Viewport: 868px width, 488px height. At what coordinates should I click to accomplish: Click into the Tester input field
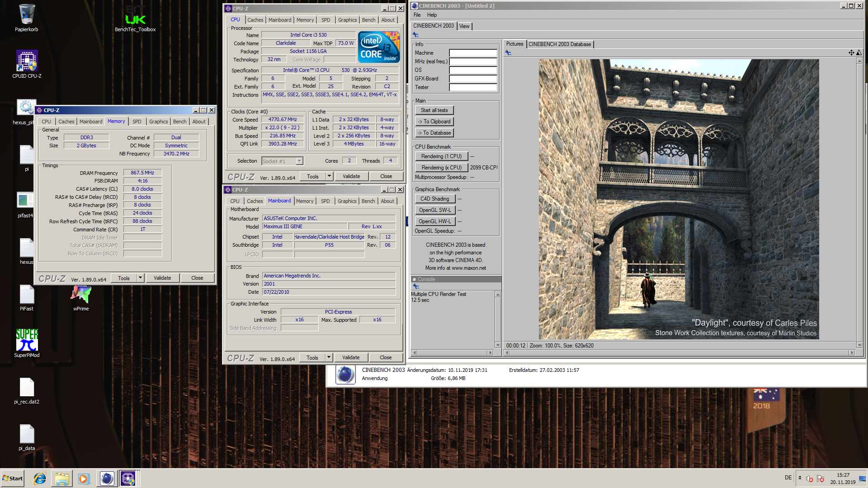[x=473, y=87]
